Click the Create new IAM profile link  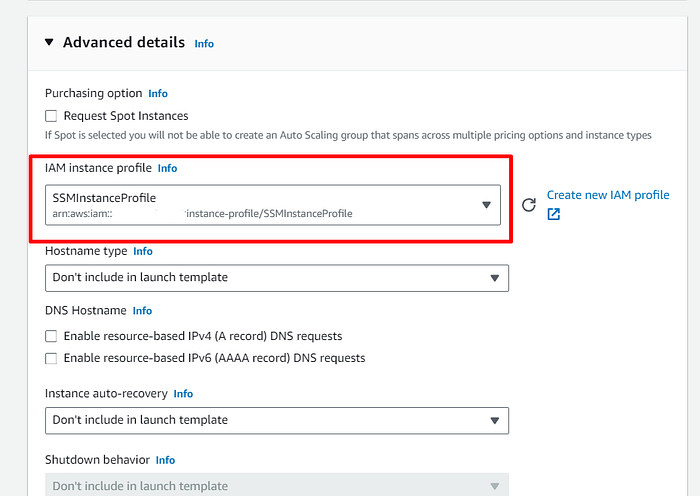pyautogui.click(x=608, y=195)
